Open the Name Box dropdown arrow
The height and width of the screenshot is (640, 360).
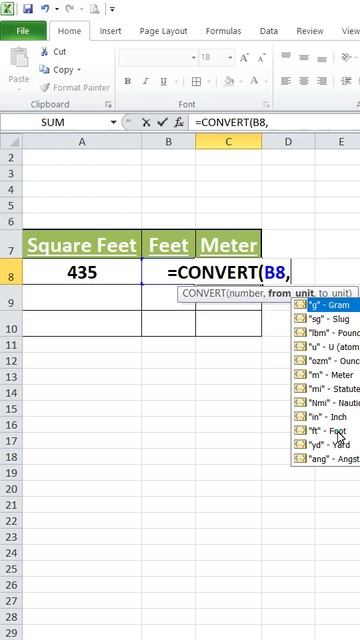coord(113,122)
